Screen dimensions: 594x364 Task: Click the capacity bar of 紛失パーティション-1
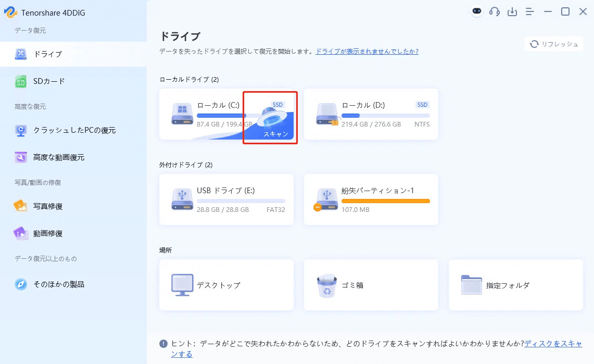tap(387, 200)
